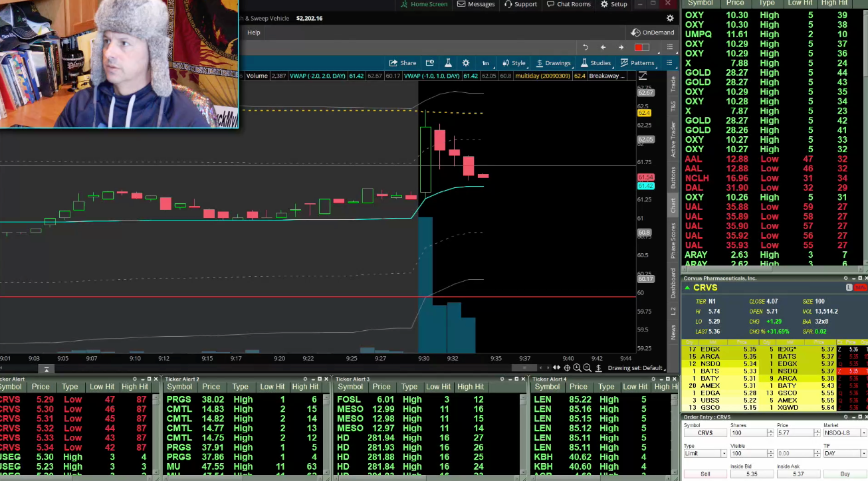Open the Help menu
Screen dimensions: 868x481
pos(254,32)
